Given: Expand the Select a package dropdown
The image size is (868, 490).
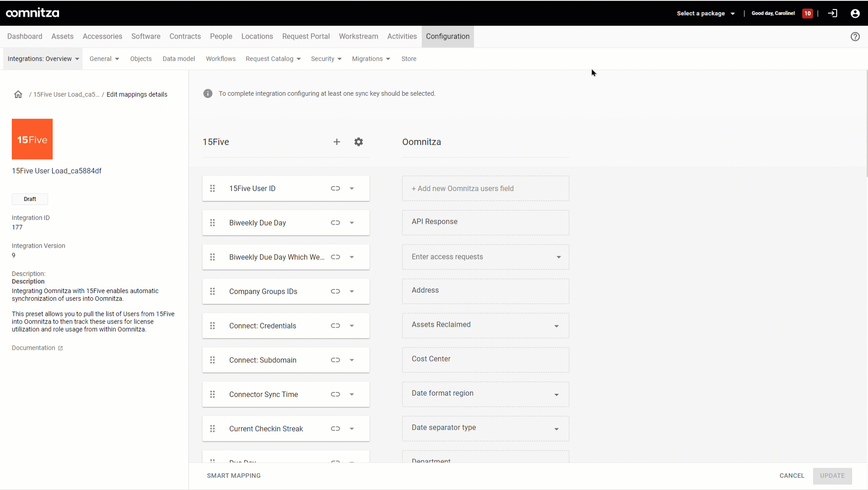Looking at the screenshot, I should coord(705,14).
